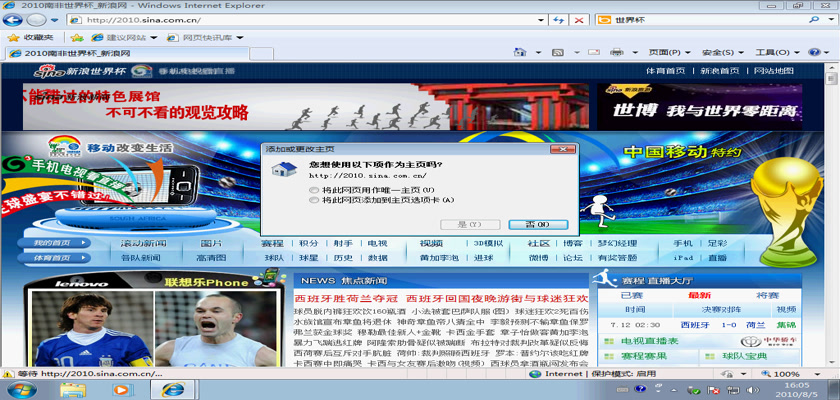Select 将此网页用作唯一主页 radio option
Viewport: 840px width, 400px height.
(x=313, y=188)
